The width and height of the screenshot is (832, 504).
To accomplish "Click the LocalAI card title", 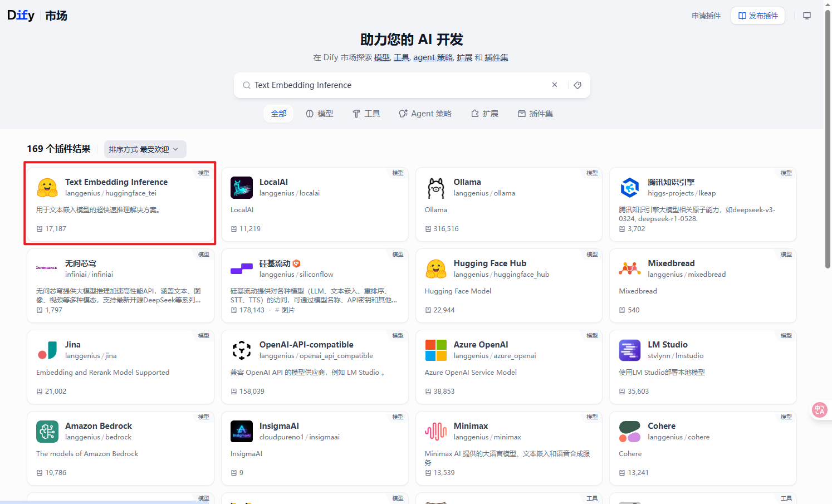I will pyautogui.click(x=273, y=182).
